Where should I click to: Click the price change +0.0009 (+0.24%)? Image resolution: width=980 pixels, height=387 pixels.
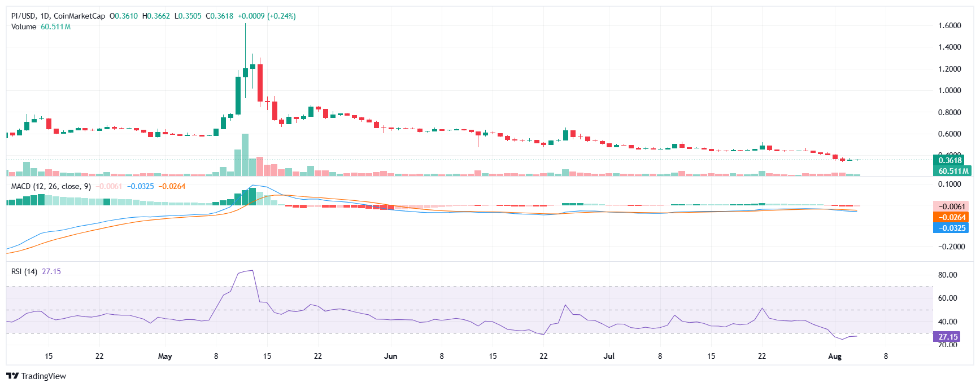coord(266,16)
